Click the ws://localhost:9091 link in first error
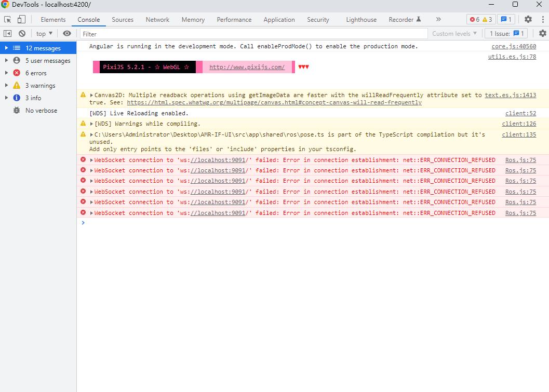Viewport: 549px width, 392px height. (x=218, y=160)
